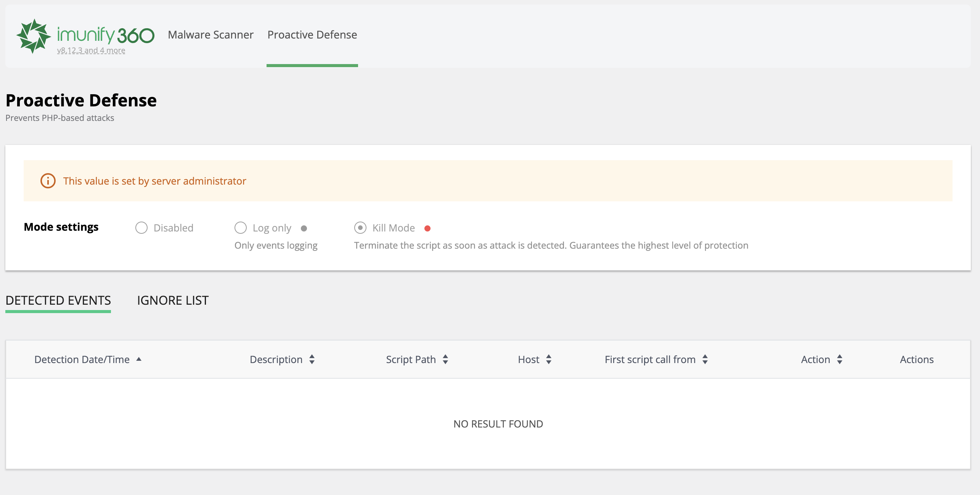The width and height of the screenshot is (980, 495).
Task: Sort by Script Path column arrows
Action: 445,359
